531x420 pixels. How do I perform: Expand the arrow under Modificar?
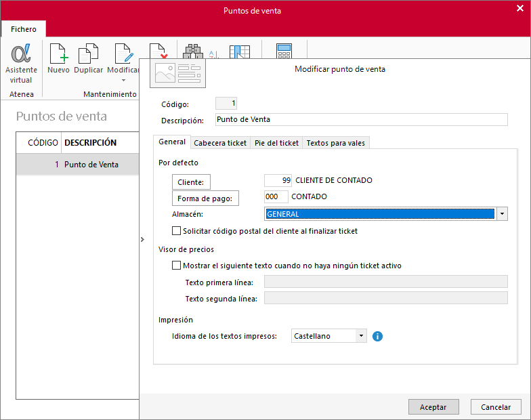coord(123,80)
